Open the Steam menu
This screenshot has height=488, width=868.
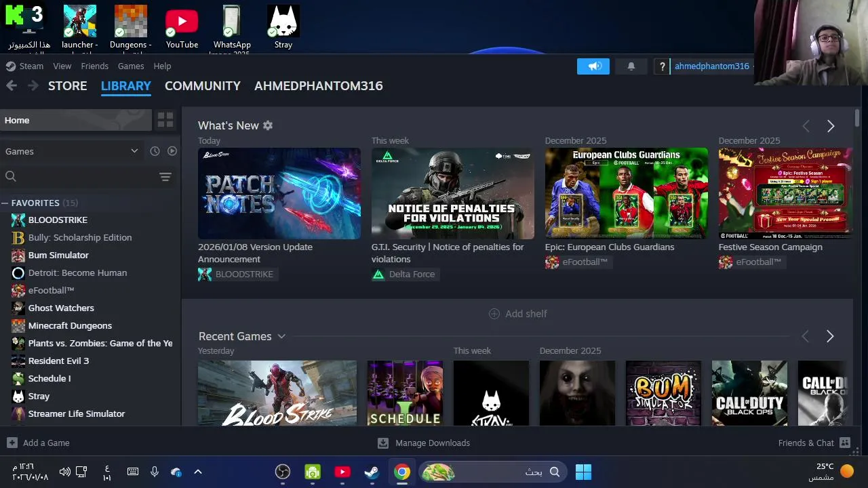[x=31, y=66]
